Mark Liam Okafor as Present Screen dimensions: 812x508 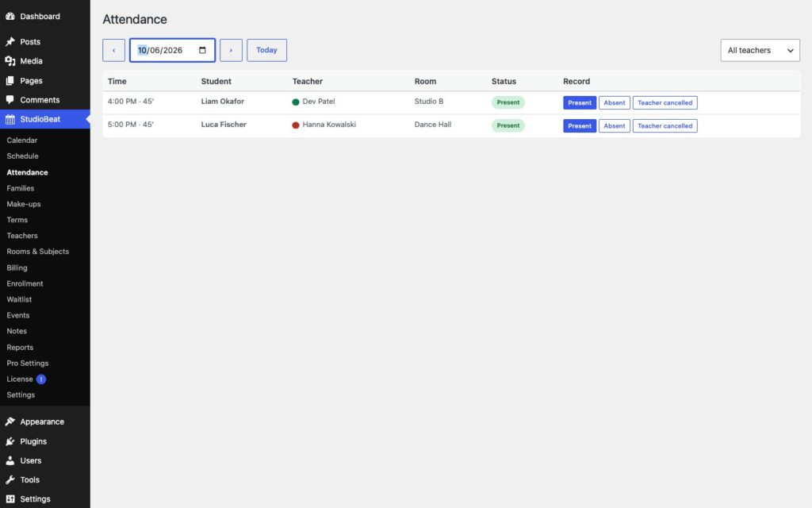pyautogui.click(x=580, y=102)
